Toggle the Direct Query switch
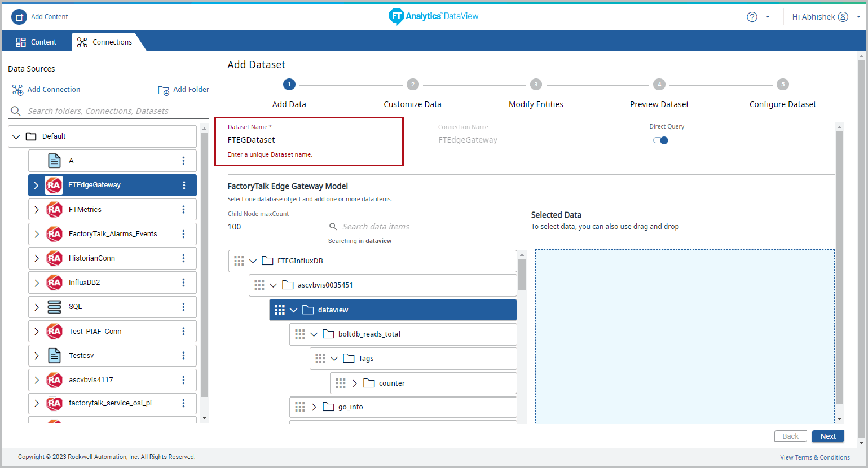The width and height of the screenshot is (868, 468). pos(660,140)
